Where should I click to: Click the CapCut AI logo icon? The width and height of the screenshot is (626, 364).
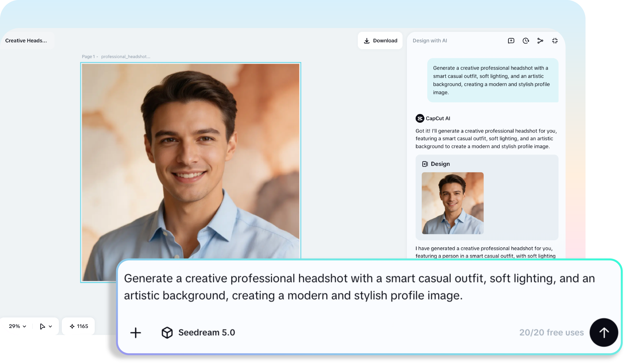420,118
